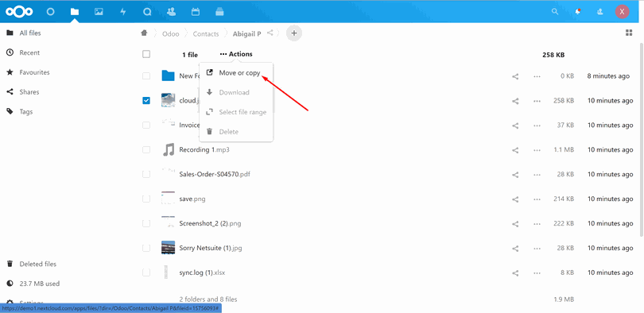Image resolution: width=644 pixels, height=313 pixels.
Task: Share the cloud.jpg file
Action: click(x=515, y=101)
